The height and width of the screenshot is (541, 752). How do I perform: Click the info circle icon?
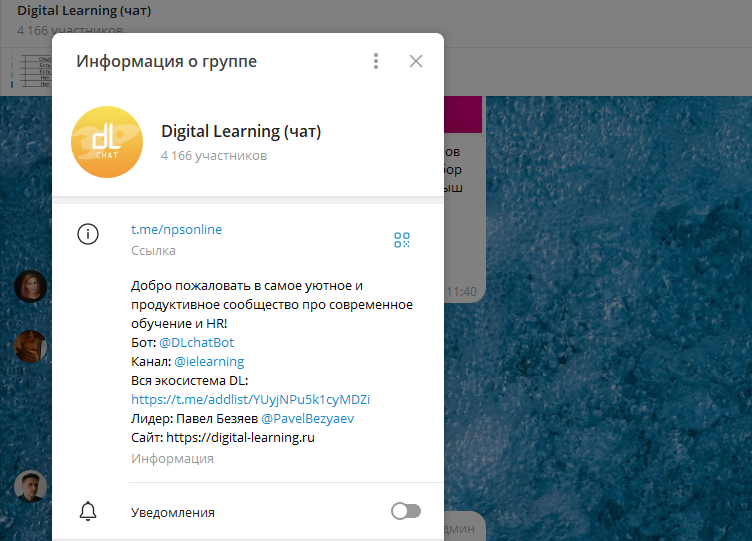coord(88,234)
